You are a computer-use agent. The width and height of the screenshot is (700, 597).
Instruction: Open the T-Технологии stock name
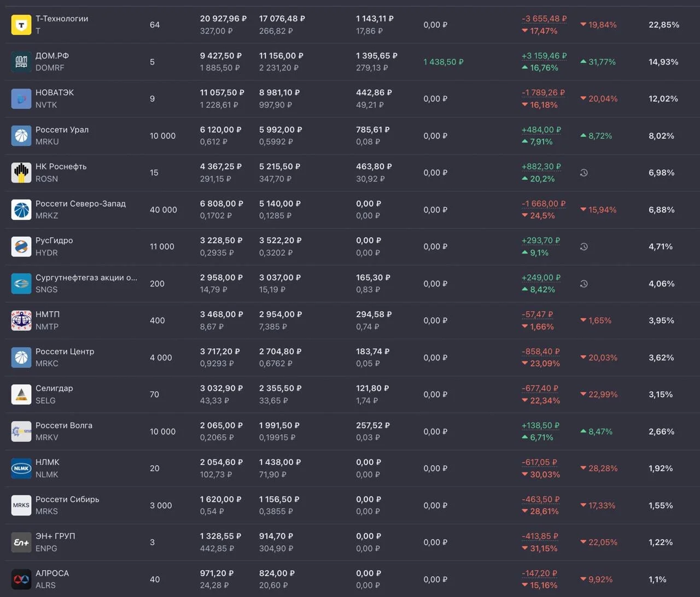[62, 19]
